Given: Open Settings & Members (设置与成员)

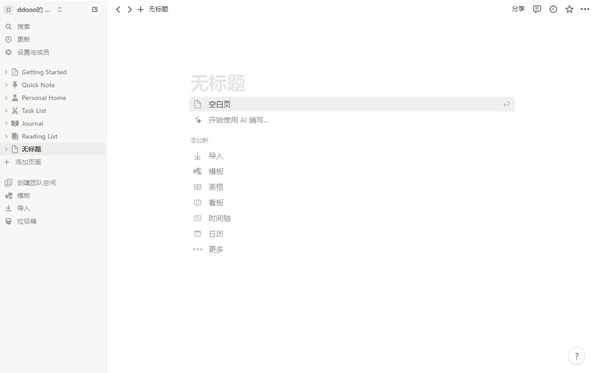Looking at the screenshot, I should coord(27,52).
